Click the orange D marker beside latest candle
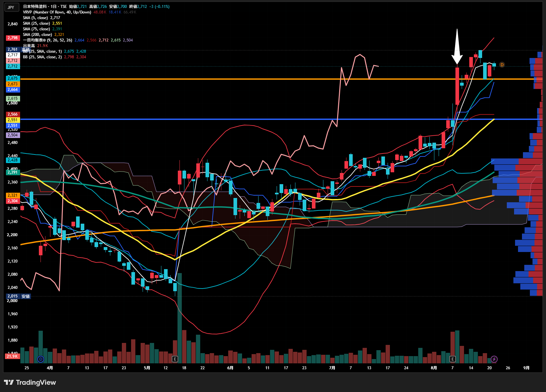Screen dimensions: 546x392 [x=502, y=65]
